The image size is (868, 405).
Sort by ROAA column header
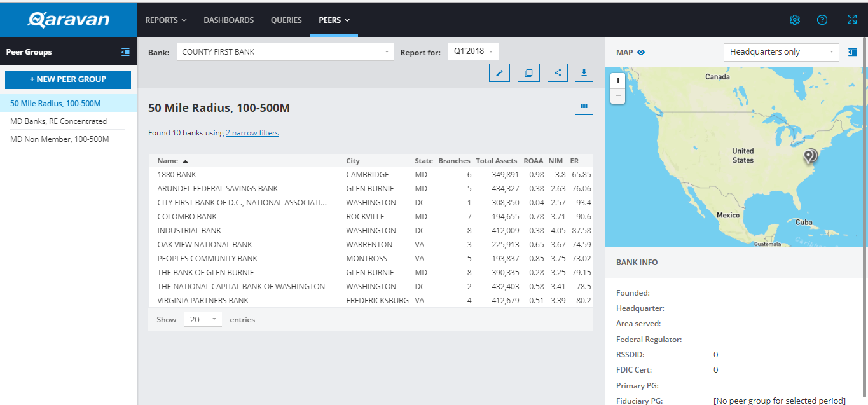(x=534, y=161)
